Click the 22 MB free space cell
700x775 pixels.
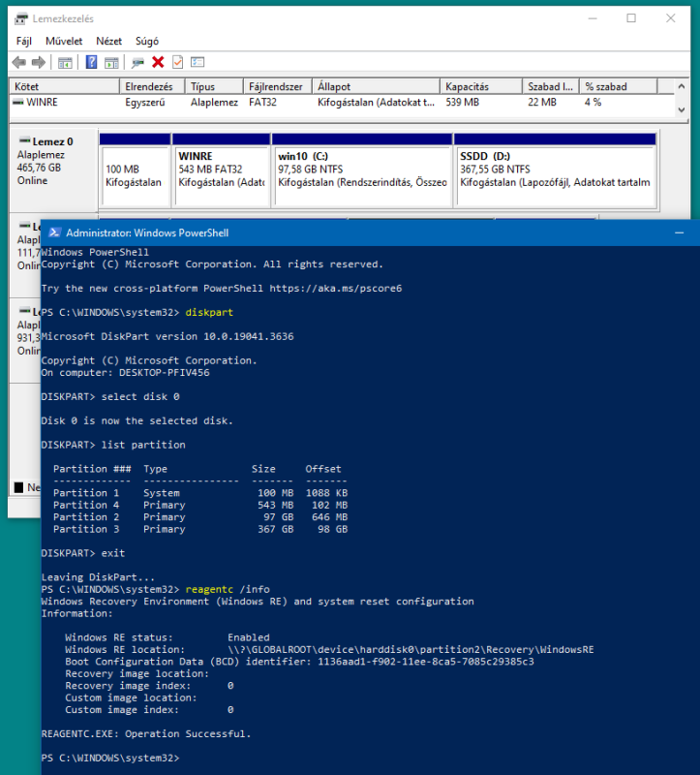[x=542, y=103]
